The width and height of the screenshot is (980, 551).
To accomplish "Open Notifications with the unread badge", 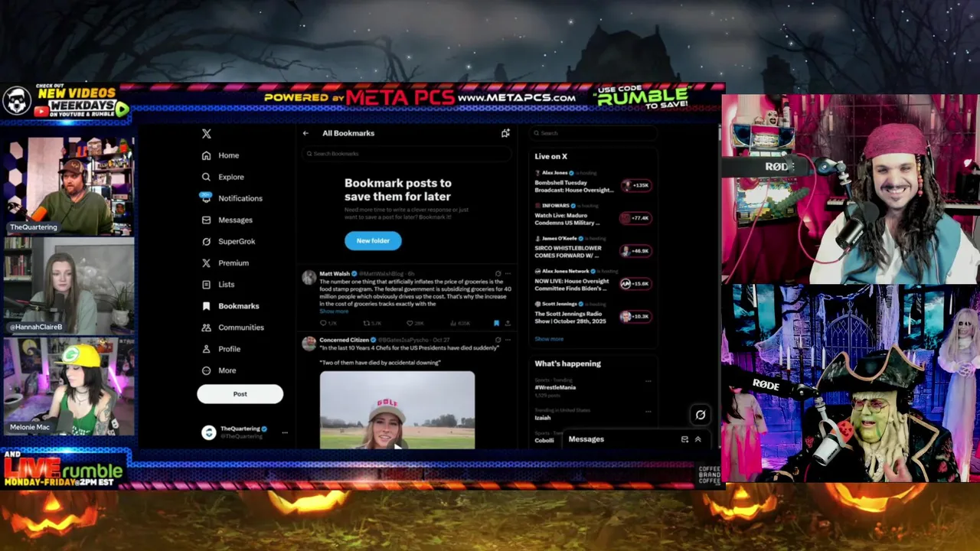I will 231,198.
